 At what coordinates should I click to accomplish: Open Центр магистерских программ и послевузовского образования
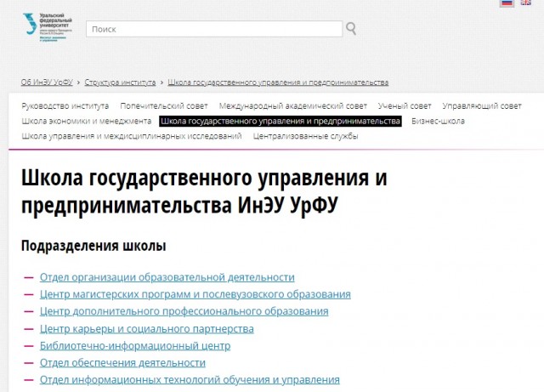tap(195, 294)
